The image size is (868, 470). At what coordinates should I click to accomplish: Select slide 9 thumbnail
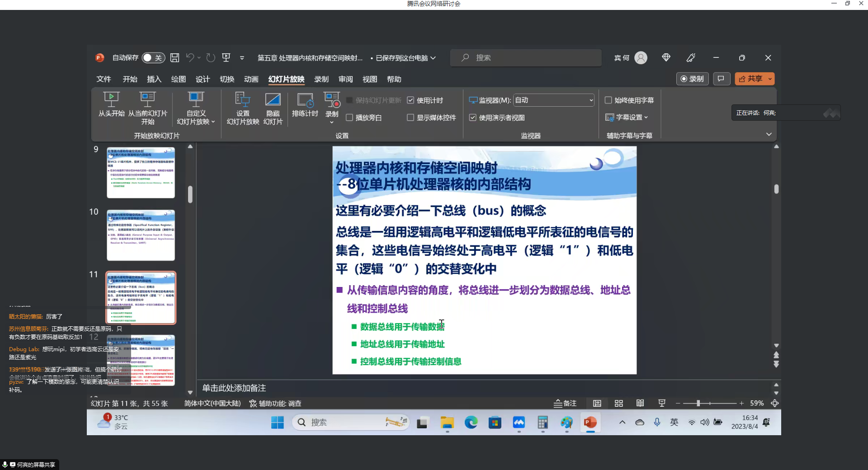tap(141, 173)
